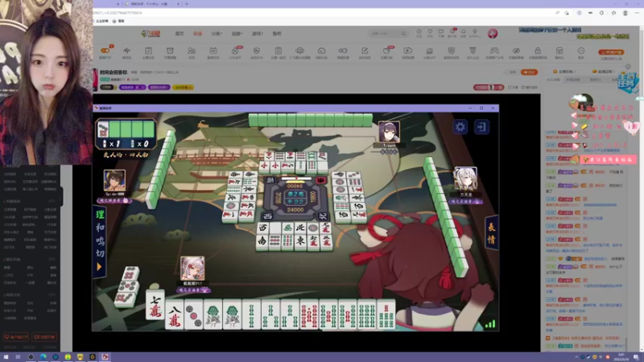Click the exit-door icon in game

click(x=481, y=127)
